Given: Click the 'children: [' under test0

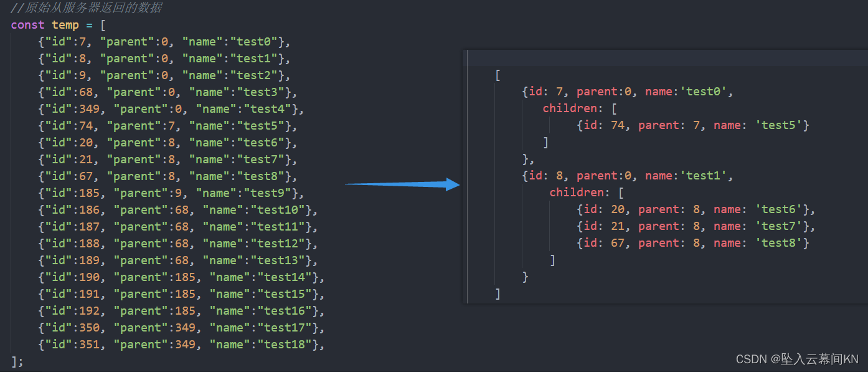Looking at the screenshot, I should pyautogui.click(x=580, y=108).
